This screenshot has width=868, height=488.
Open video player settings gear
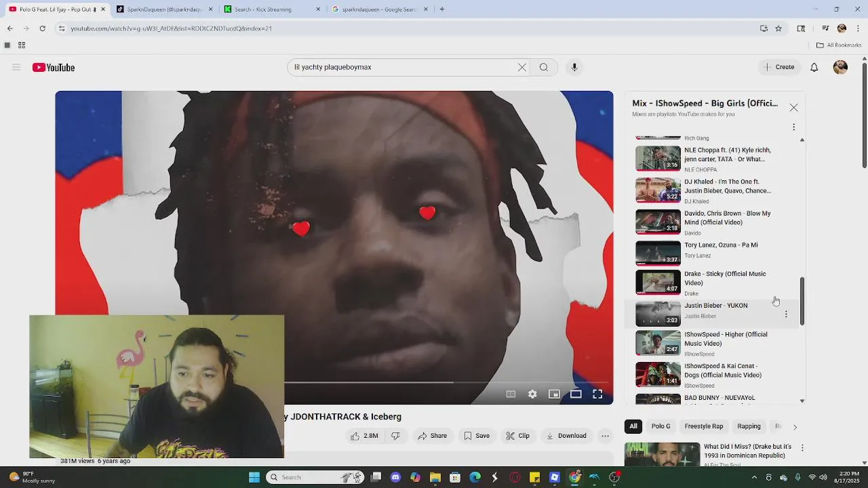(x=532, y=394)
